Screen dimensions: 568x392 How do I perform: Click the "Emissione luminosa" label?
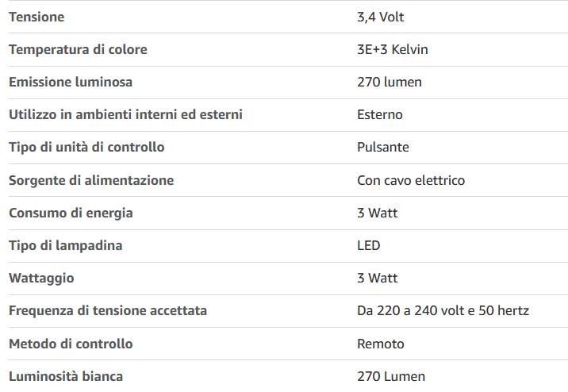click(x=71, y=82)
